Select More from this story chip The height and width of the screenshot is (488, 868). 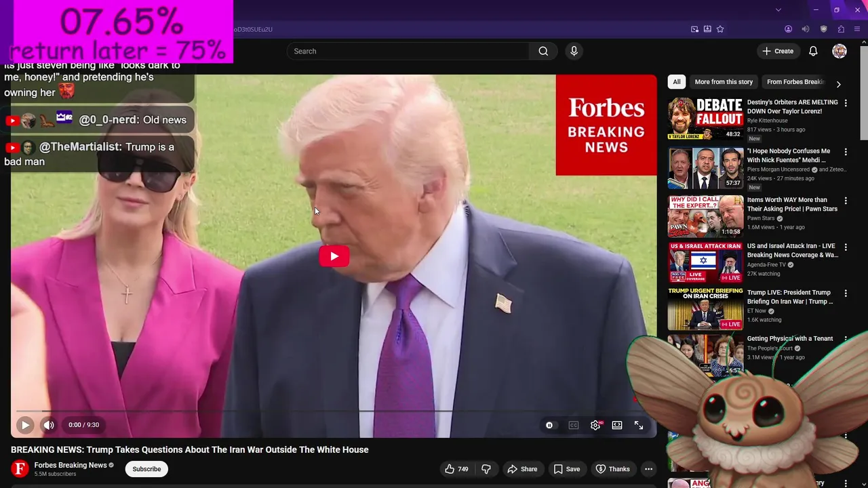[724, 82]
